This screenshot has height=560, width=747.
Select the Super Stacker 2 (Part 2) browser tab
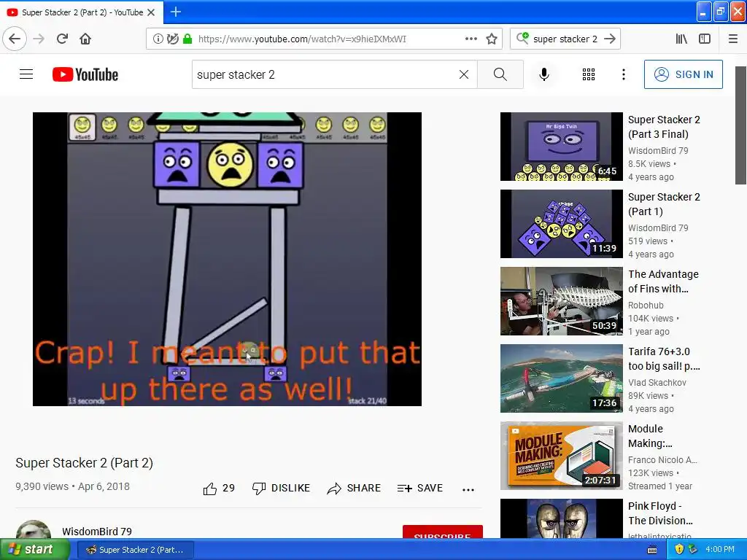(x=82, y=12)
